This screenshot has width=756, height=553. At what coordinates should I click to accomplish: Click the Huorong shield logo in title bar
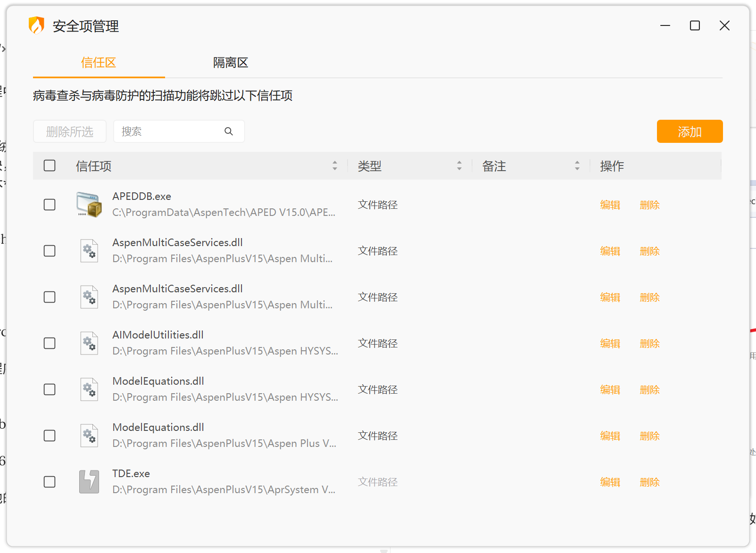36,25
